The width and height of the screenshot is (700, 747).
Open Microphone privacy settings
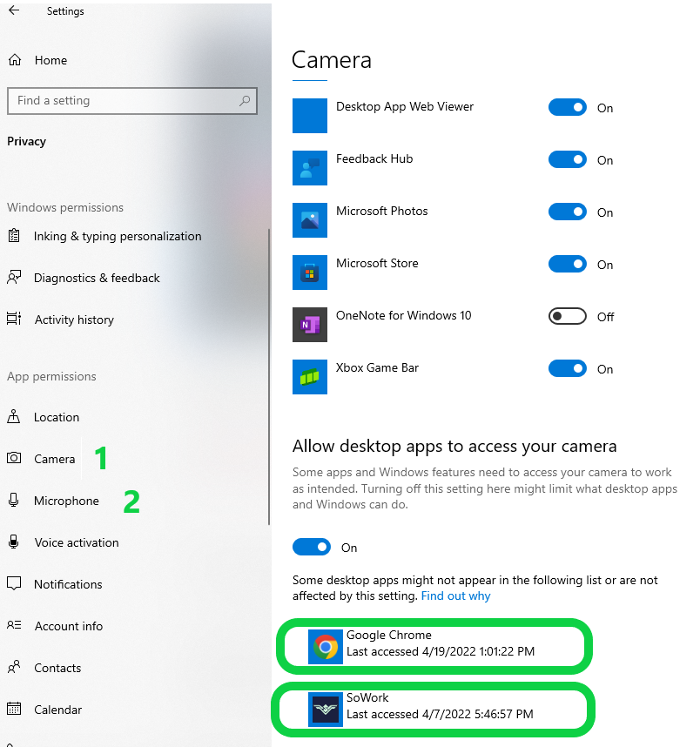click(66, 501)
